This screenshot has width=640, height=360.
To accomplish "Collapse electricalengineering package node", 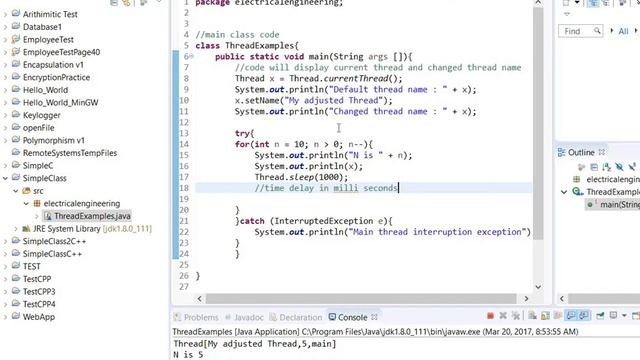I will tap(26, 204).
